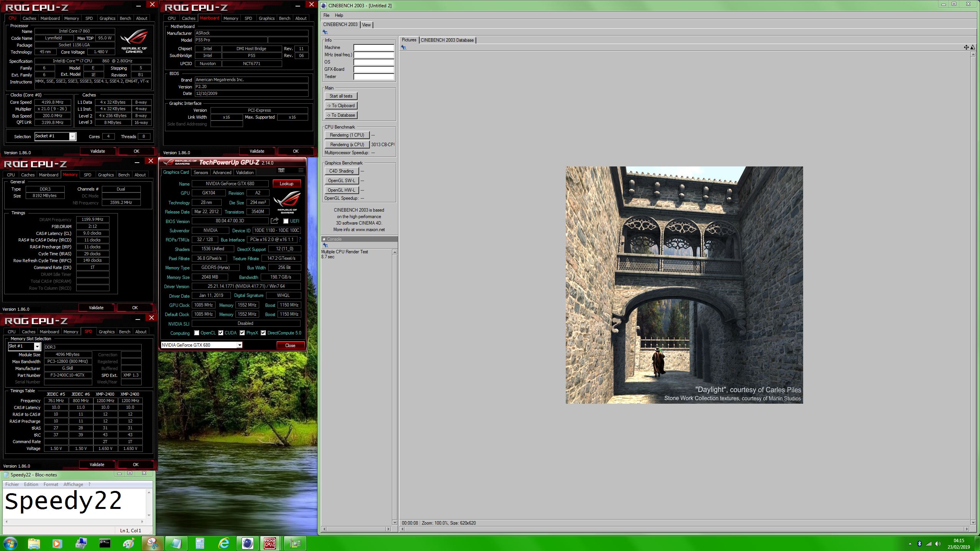Click the Console panel vertical scrollbar

(395, 387)
